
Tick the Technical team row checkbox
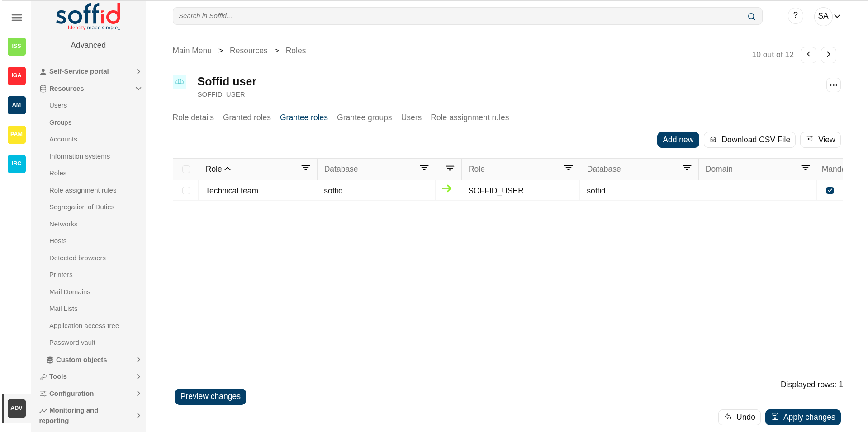click(186, 190)
